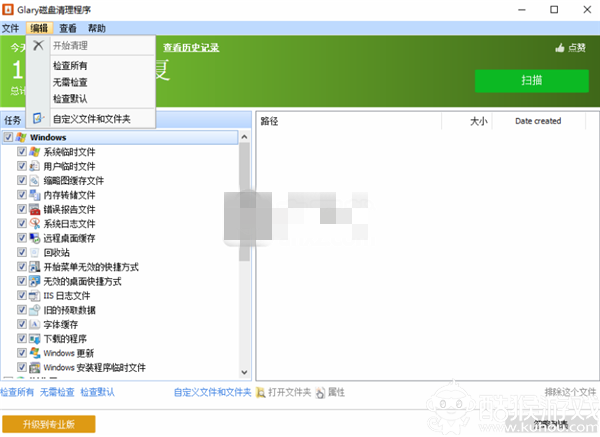This screenshot has width=600, height=437.
Task: Click the bottom 自定义文件和文件夹 link
Action: tap(212, 392)
